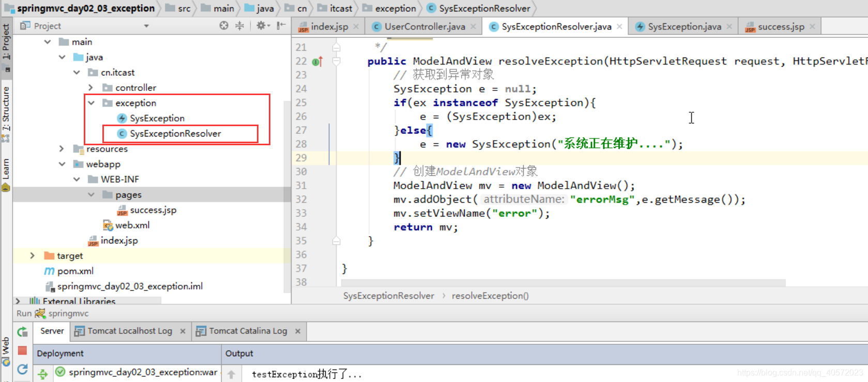This screenshot has width=868, height=382.
Task: Click the override gutter icon on line 22
Action: pyautogui.click(x=318, y=62)
